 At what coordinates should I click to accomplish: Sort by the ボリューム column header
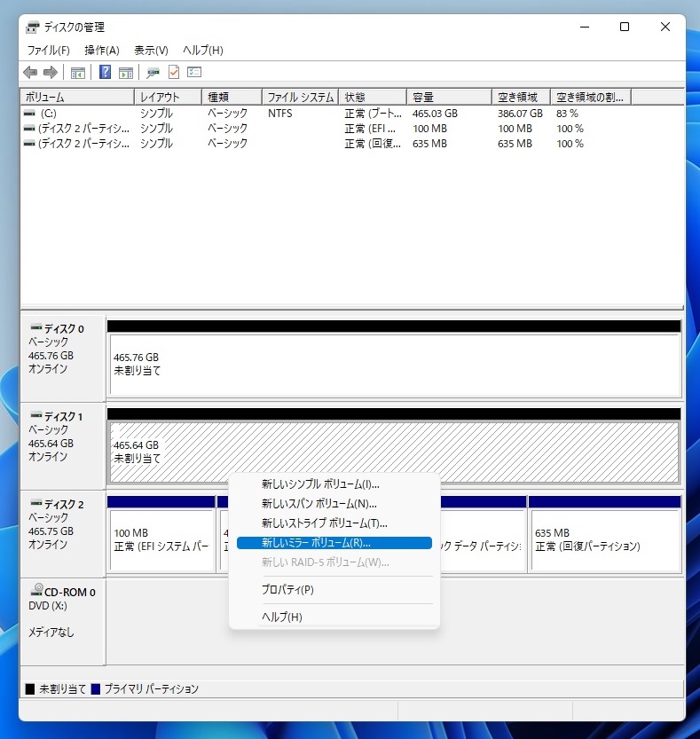pyautogui.click(x=77, y=97)
